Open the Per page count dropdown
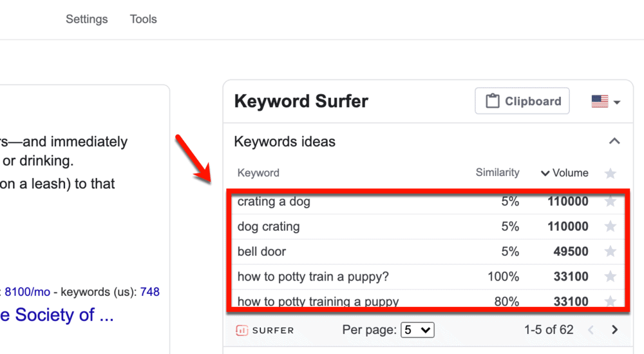The height and width of the screenshot is (354, 644). [x=417, y=329]
